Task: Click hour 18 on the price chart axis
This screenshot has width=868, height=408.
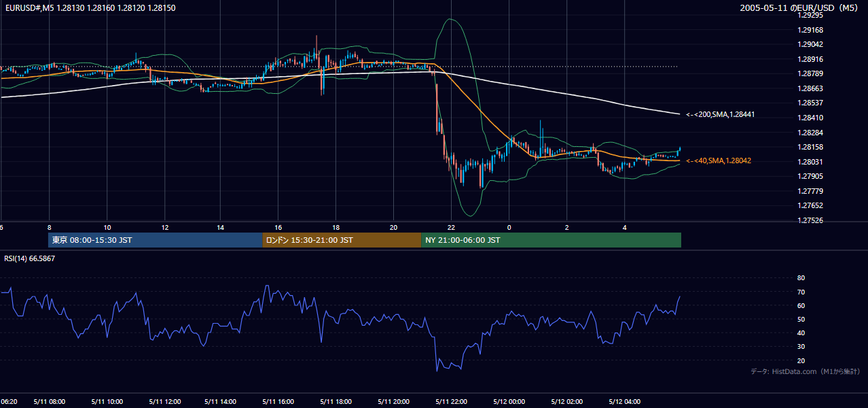Action: [336, 227]
